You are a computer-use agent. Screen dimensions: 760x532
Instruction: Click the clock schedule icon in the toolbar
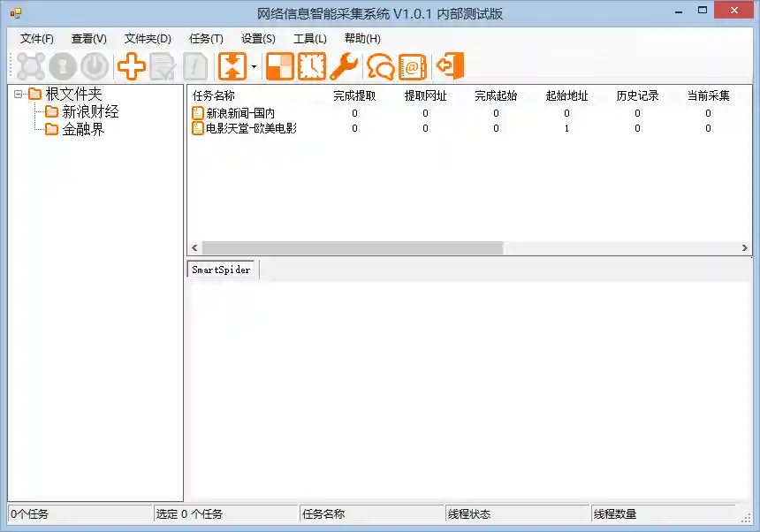[311, 65]
